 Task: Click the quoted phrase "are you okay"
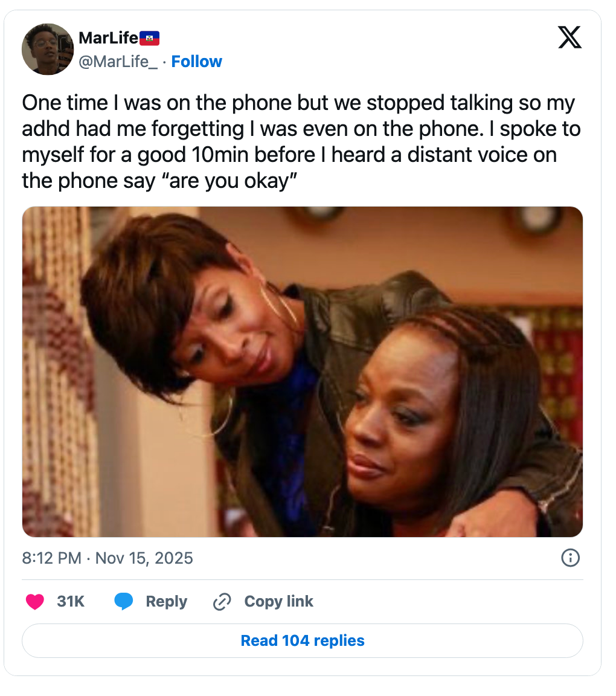231,181
